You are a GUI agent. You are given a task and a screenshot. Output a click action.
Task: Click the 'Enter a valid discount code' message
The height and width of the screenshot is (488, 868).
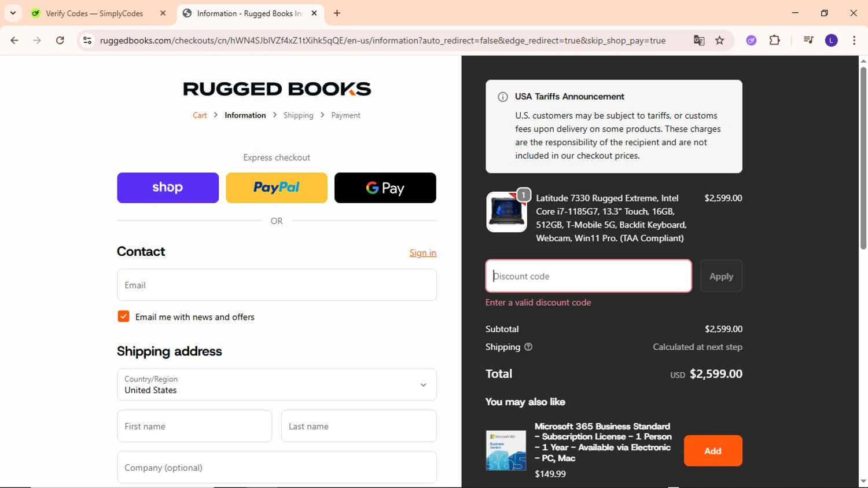click(538, 302)
